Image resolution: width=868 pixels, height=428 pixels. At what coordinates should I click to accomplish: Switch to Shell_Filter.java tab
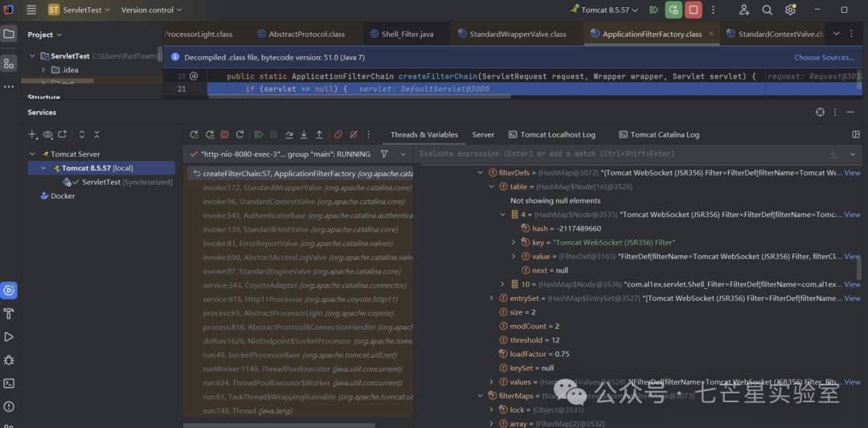coord(402,35)
